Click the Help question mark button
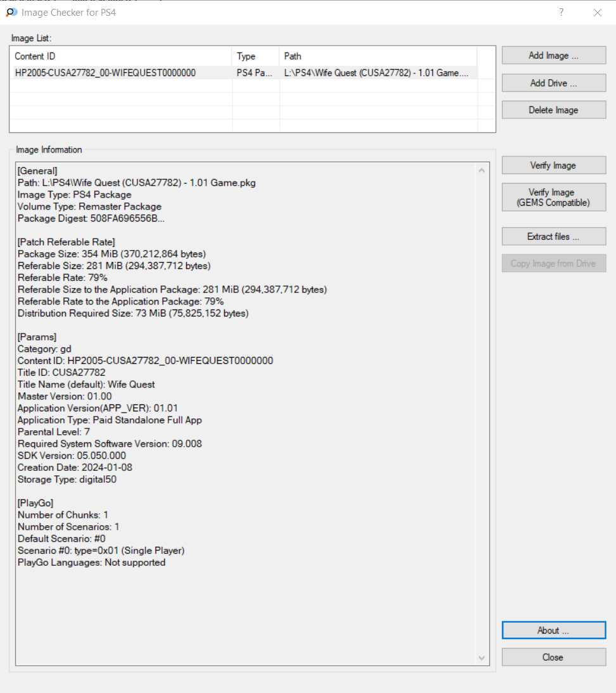 pyautogui.click(x=561, y=13)
